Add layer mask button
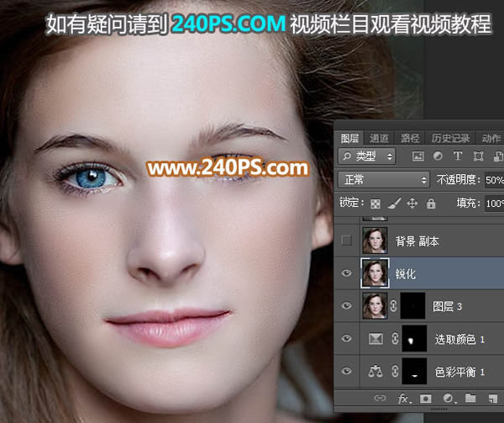Viewport: 504px width, 423px height. coord(426,399)
